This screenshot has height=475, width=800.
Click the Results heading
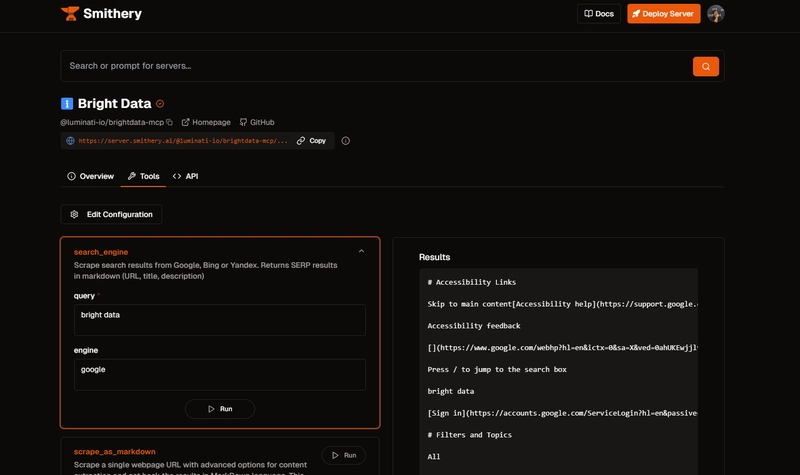(x=435, y=257)
